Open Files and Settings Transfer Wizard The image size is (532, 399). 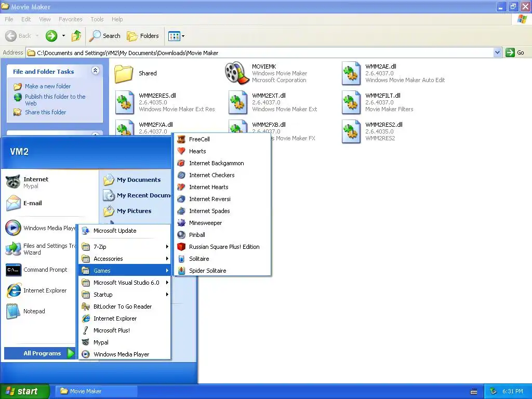[40, 249]
